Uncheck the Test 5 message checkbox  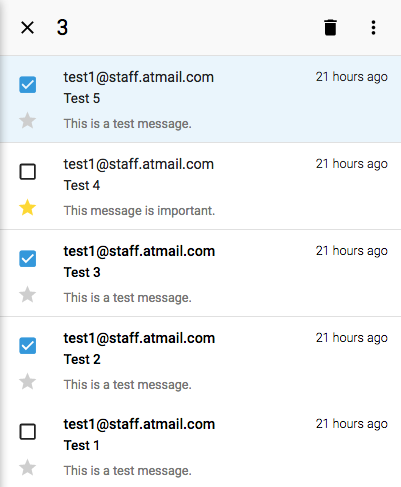[x=27, y=85]
